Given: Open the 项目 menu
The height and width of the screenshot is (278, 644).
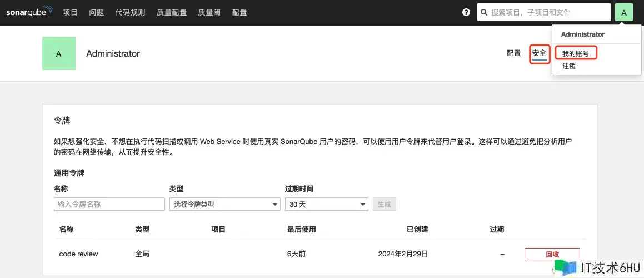Looking at the screenshot, I should point(71,12).
